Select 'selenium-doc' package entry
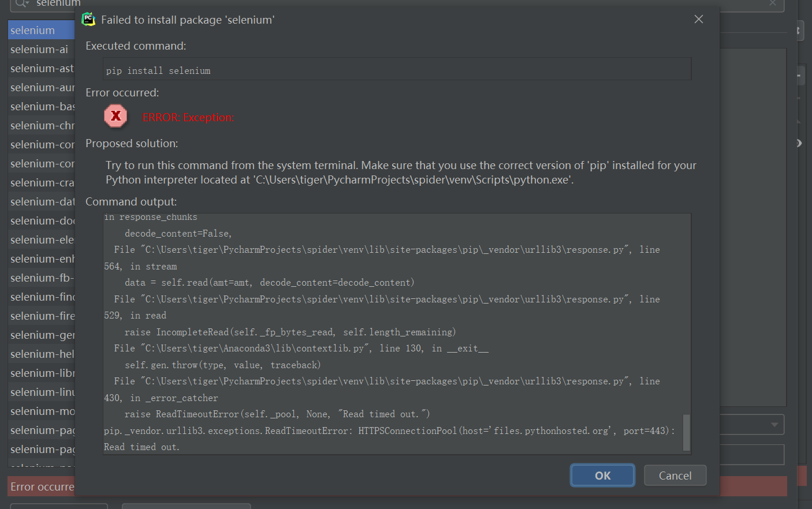The image size is (812, 509). [41, 220]
